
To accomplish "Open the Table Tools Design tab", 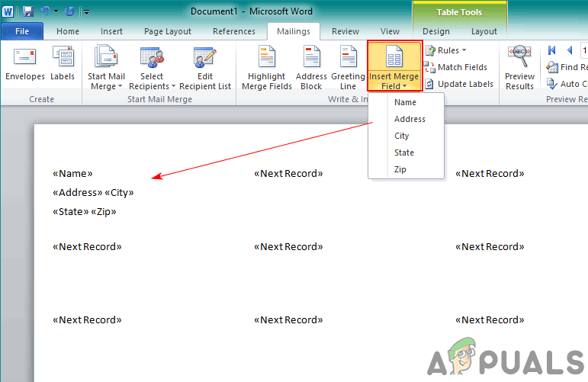I will (x=436, y=31).
